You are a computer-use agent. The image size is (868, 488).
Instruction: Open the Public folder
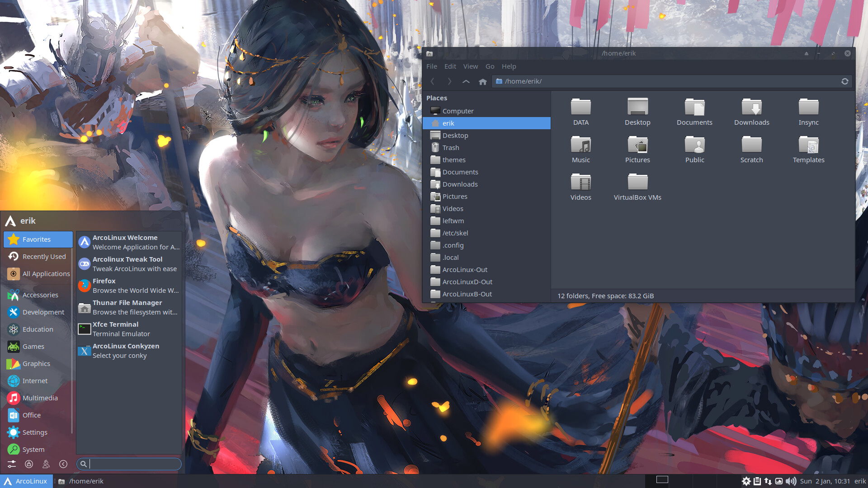tap(694, 149)
